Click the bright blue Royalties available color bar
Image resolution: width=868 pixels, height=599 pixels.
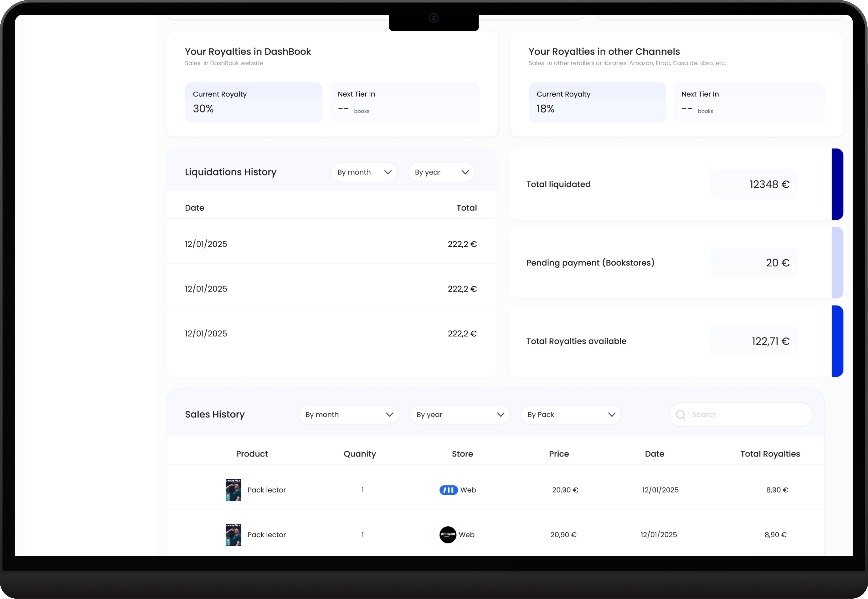837,341
